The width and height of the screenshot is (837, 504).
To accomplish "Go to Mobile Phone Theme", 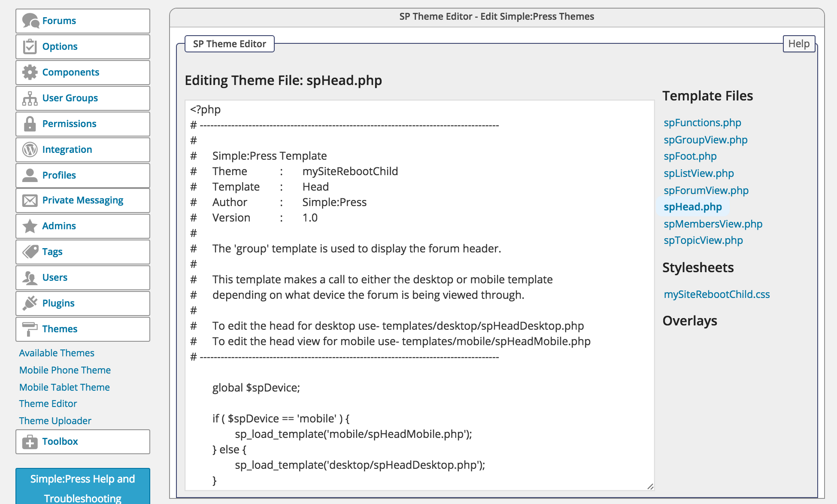I will coord(65,370).
